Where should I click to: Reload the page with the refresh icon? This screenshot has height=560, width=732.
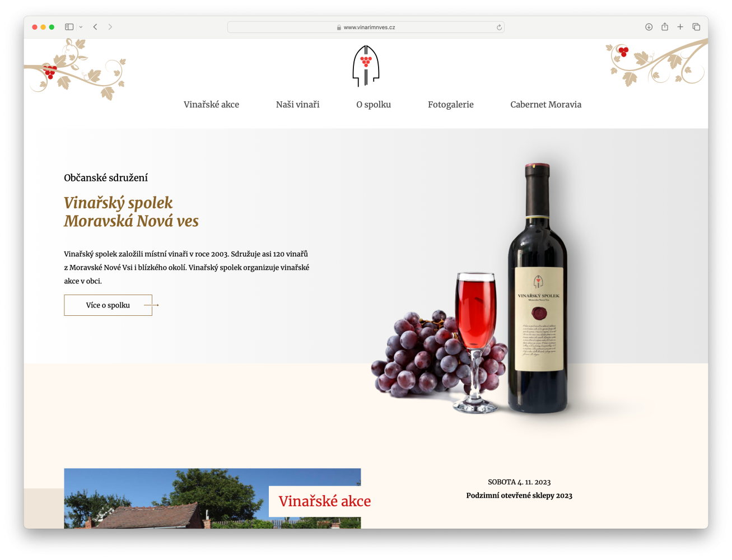pyautogui.click(x=499, y=27)
